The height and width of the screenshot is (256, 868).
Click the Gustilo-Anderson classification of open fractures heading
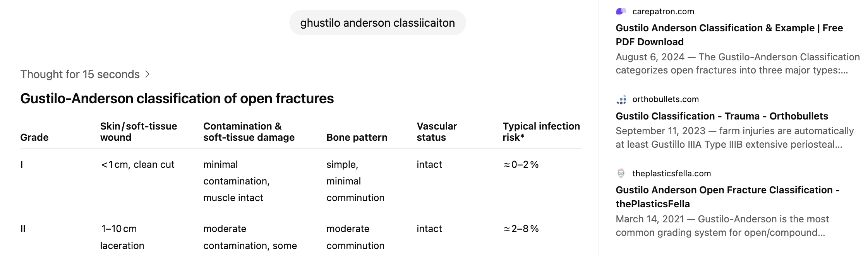tap(177, 99)
